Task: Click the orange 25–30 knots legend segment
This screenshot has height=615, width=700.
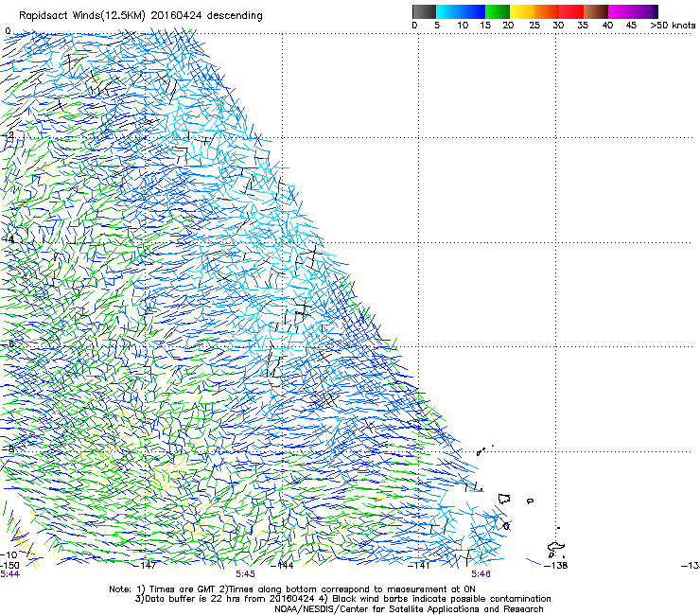Action: tap(547, 11)
